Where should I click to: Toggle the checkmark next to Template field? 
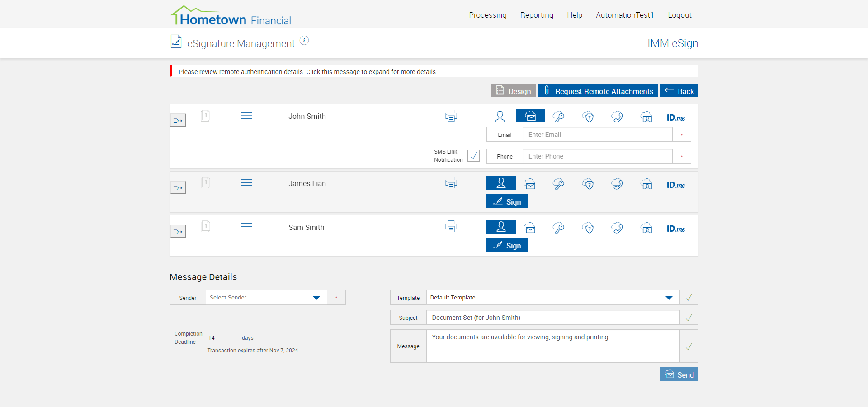(x=689, y=298)
